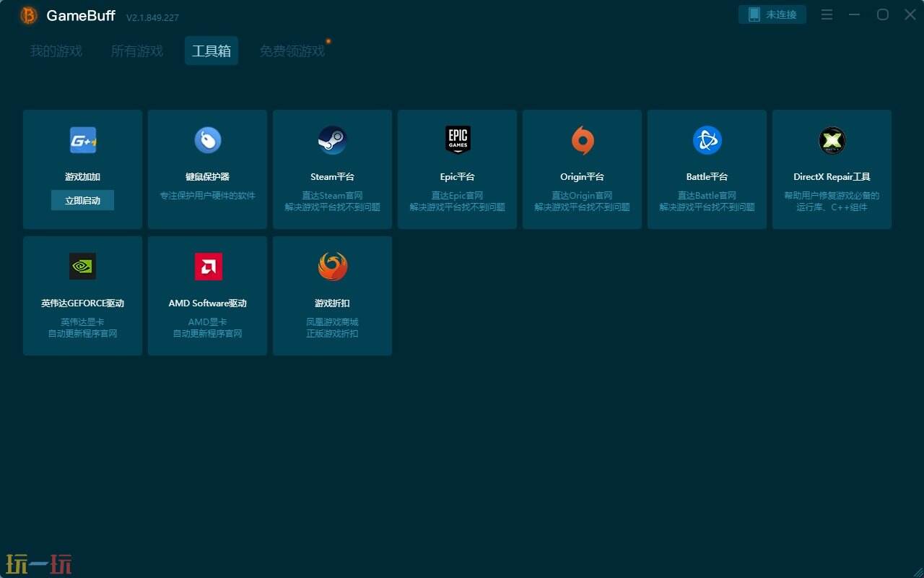Maximize the GameBuff window
Screen dimensions: 924x578
click(x=883, y=14)
